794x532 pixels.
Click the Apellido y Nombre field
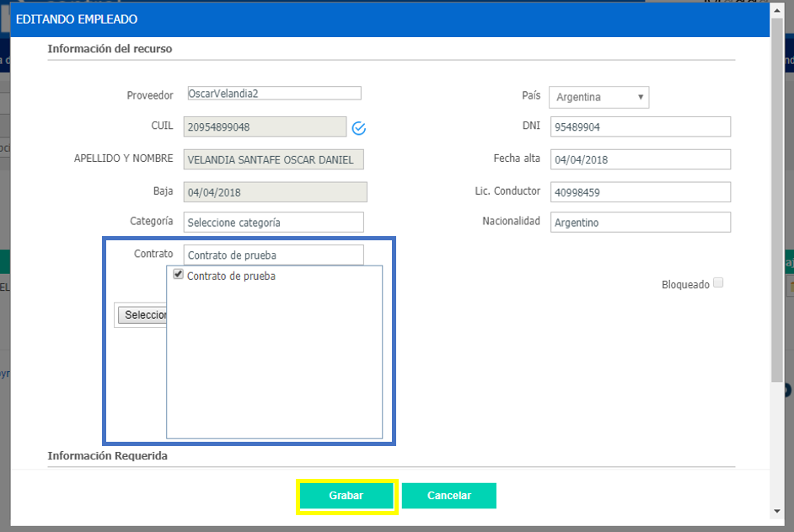(273, 159)
